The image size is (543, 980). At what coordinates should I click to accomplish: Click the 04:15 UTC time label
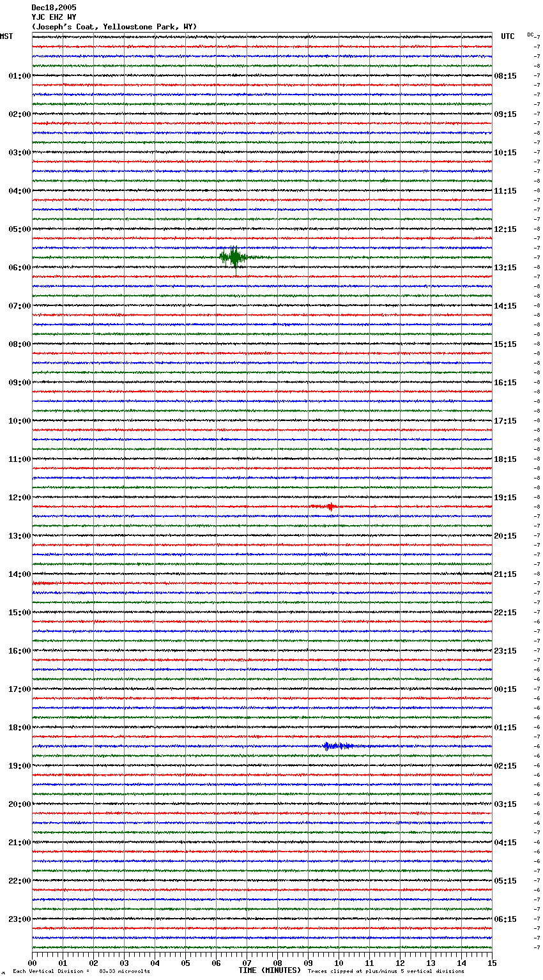click(x=505, y=843)
